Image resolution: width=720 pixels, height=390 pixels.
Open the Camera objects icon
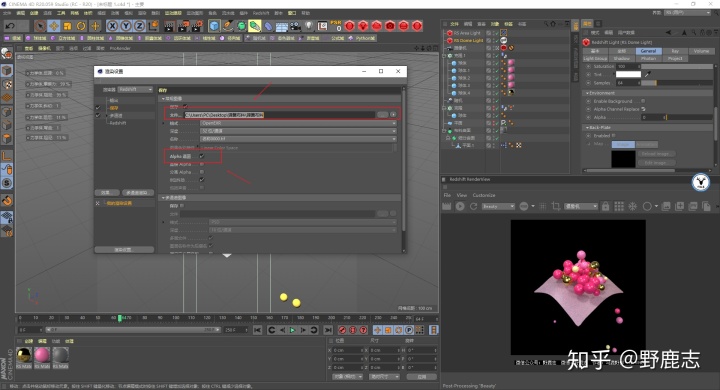coord(295,26)
